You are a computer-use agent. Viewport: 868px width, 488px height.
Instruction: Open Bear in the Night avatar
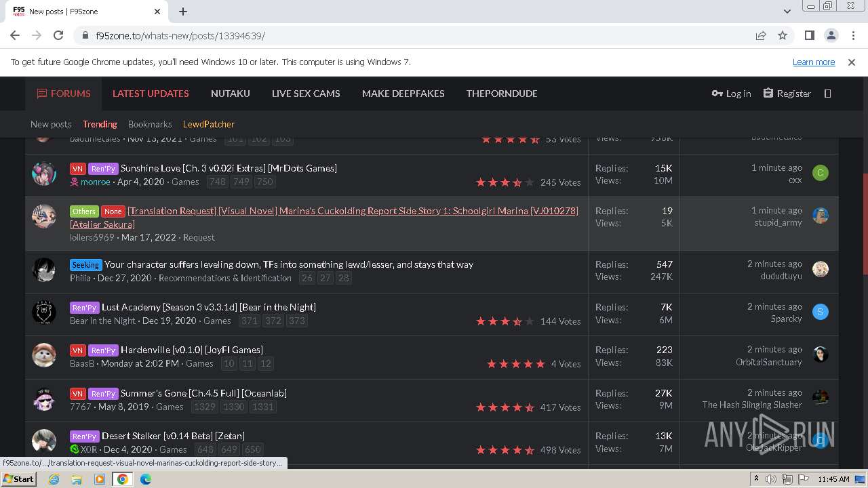[44, 312]
